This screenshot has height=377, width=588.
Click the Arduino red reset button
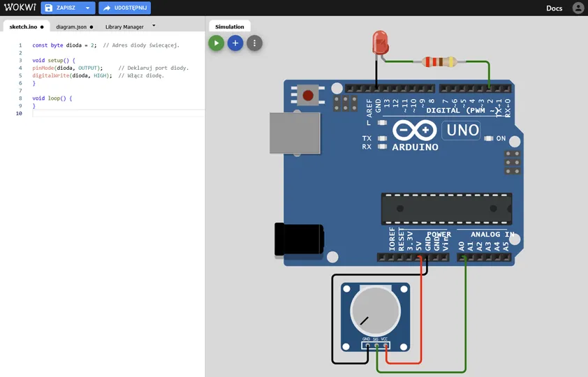point(308,95)
